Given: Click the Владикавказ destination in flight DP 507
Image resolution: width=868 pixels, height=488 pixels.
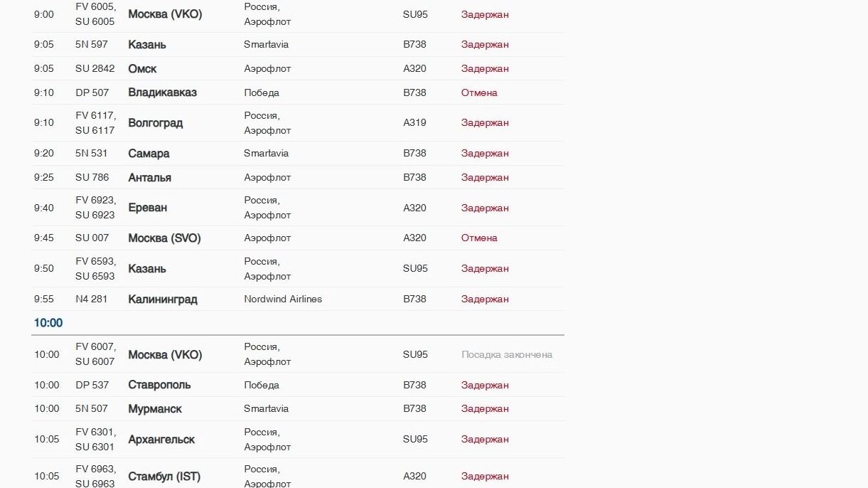Looking at the screenshot, I should point(162,92).
